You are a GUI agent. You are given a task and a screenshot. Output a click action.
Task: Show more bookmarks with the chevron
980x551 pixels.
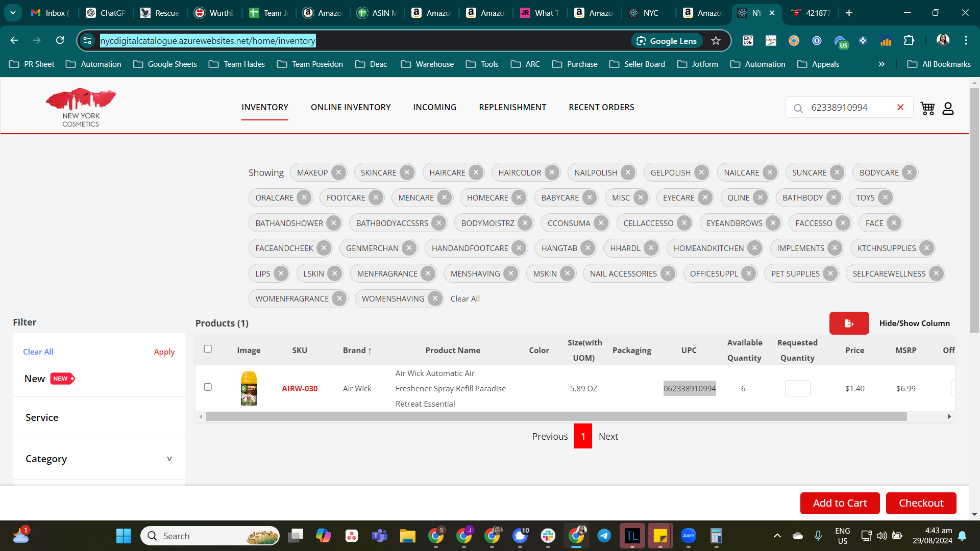pos(881,64)
